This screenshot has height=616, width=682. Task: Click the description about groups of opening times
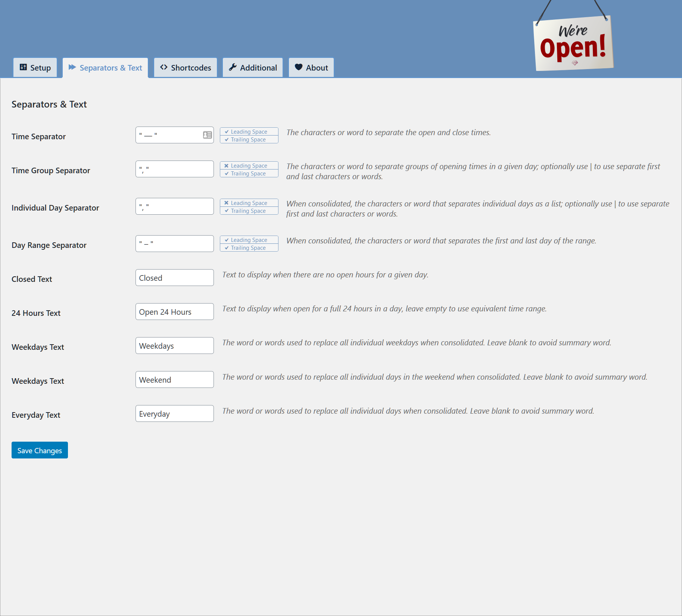coord(473,171)
